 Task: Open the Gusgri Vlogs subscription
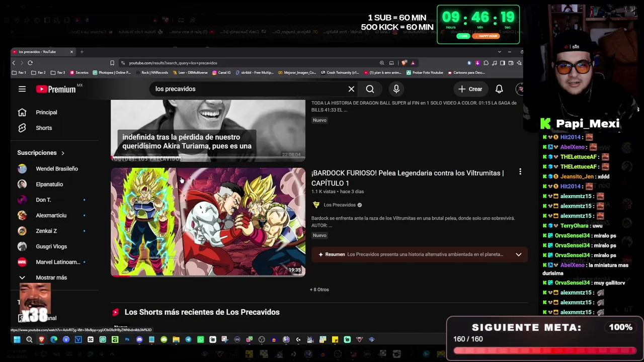pyautogui.click(x=51, y=246)
